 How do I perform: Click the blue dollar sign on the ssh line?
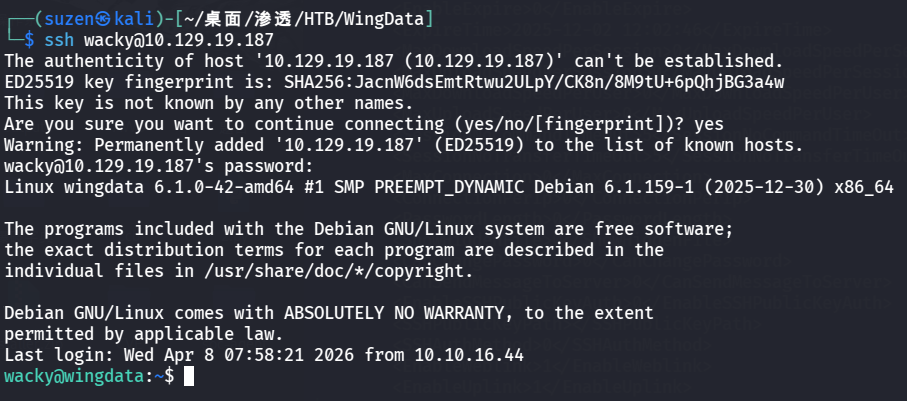(29, 40)
